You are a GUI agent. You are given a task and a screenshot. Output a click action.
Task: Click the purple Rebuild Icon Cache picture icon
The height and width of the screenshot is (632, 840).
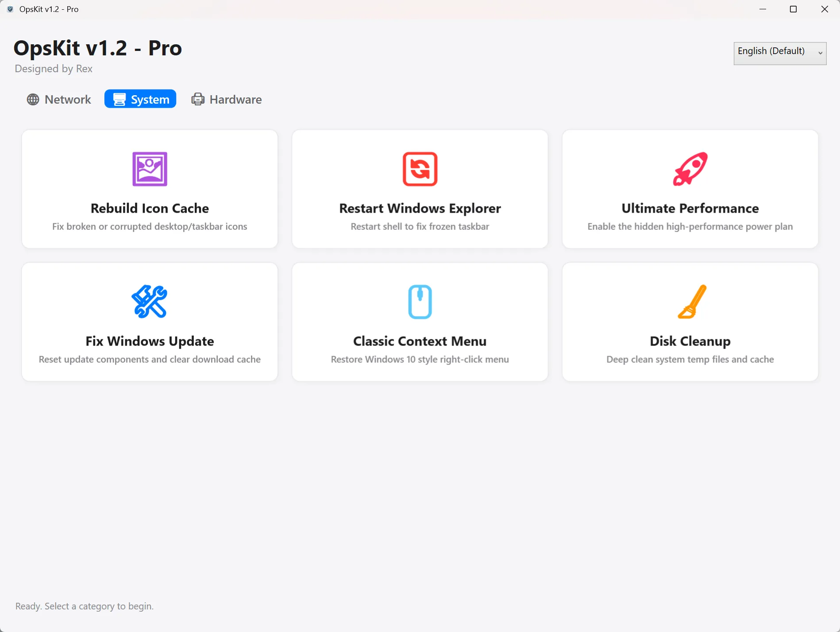click(x=150, y=169)
